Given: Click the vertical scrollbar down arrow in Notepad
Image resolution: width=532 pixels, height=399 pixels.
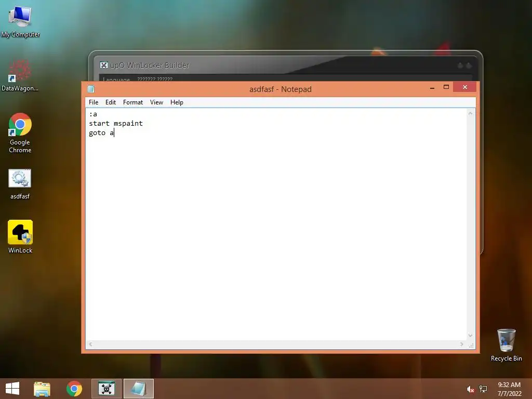Looking at the screenshot, I should [x=470, y=336].
